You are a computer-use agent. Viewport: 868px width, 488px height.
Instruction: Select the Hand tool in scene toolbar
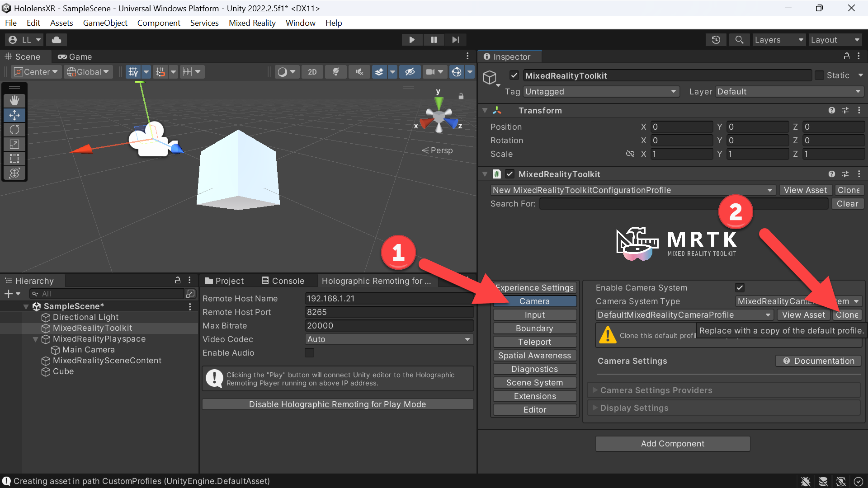(x=14, y=100)
